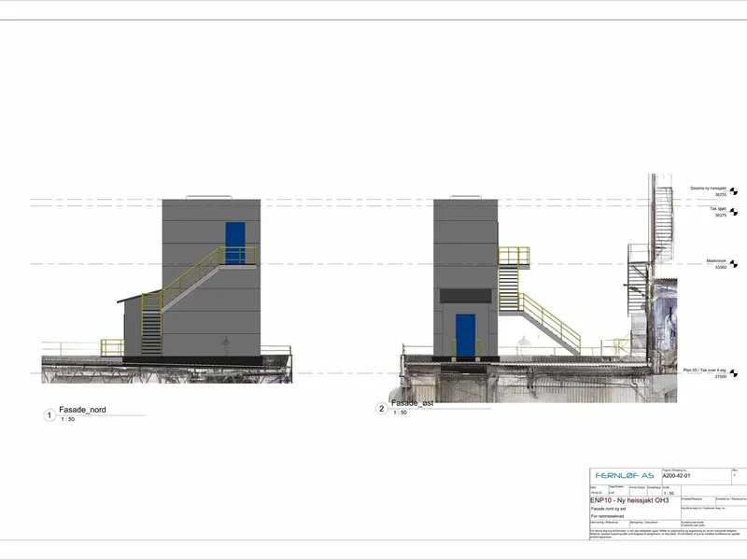Click the elevation value '27500'
Image resolution: width=747 pixels, height=560 pixels.
720,377
